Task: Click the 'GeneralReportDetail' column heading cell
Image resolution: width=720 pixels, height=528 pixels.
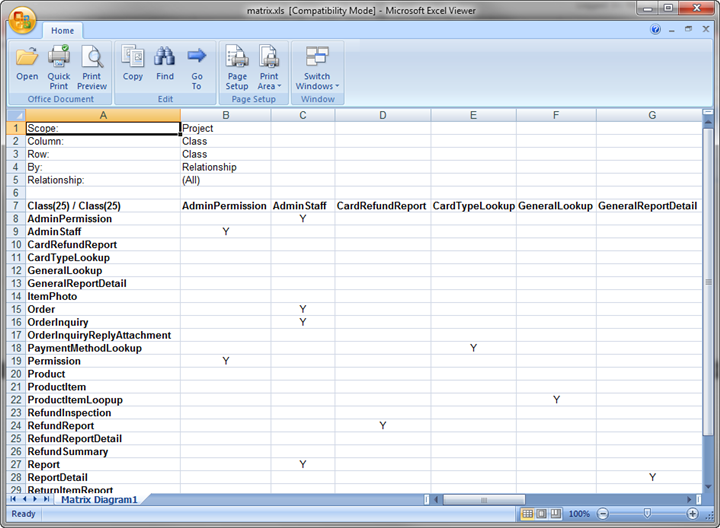Action: (648, 206)
